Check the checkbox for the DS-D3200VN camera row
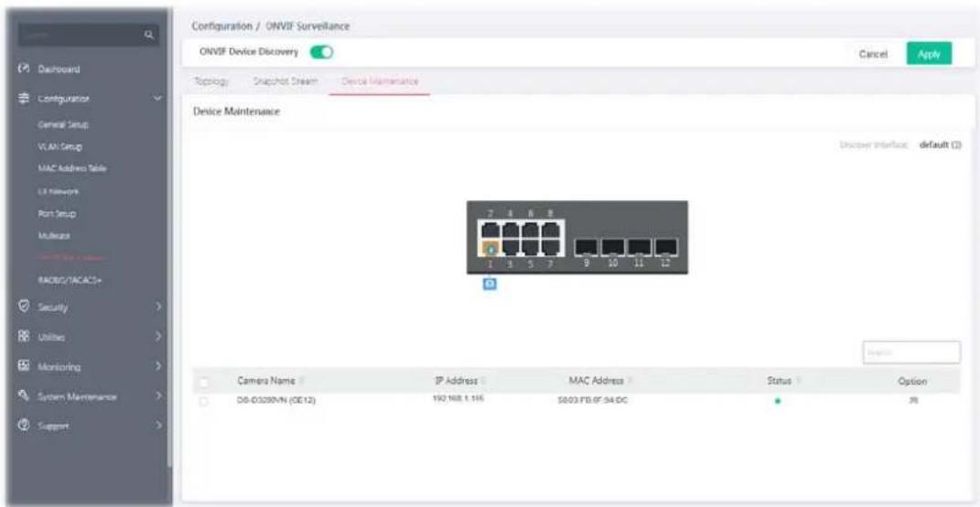This screenshot has height=507, width=980. [204, 401]
